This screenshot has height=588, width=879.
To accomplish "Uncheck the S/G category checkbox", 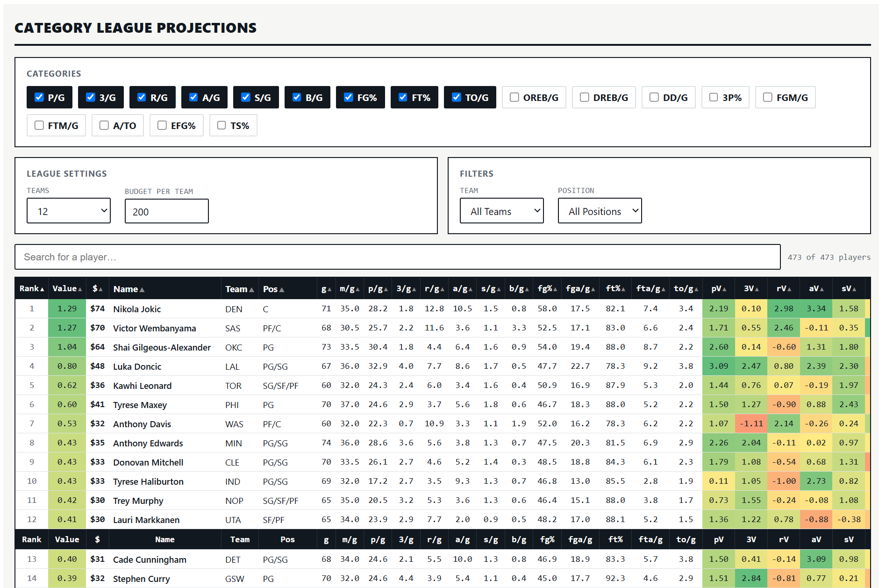I will click(x=246, y=97).
